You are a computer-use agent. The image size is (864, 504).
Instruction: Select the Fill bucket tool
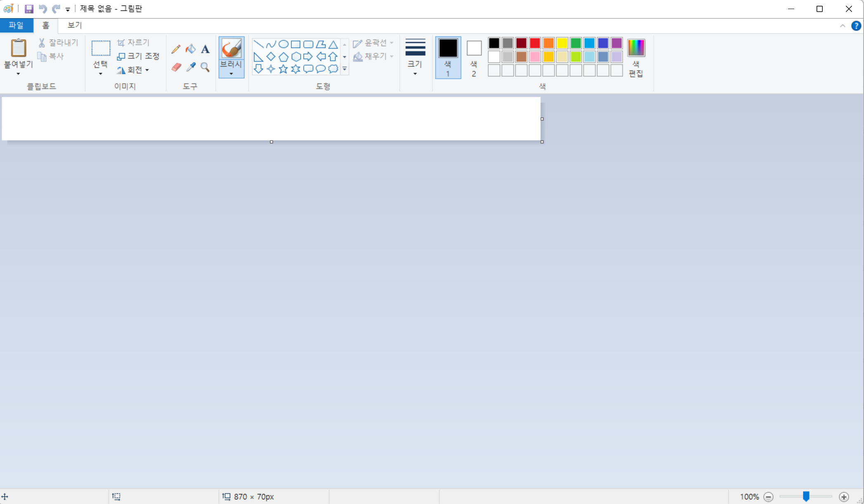point(190,49)
